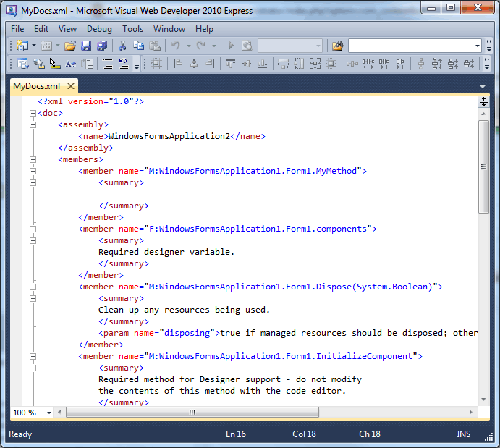Image resolution: width=500 pixels, height=448 pixels.
Task: Click the Make Same Height icon
Action: [x=299, y=64]
